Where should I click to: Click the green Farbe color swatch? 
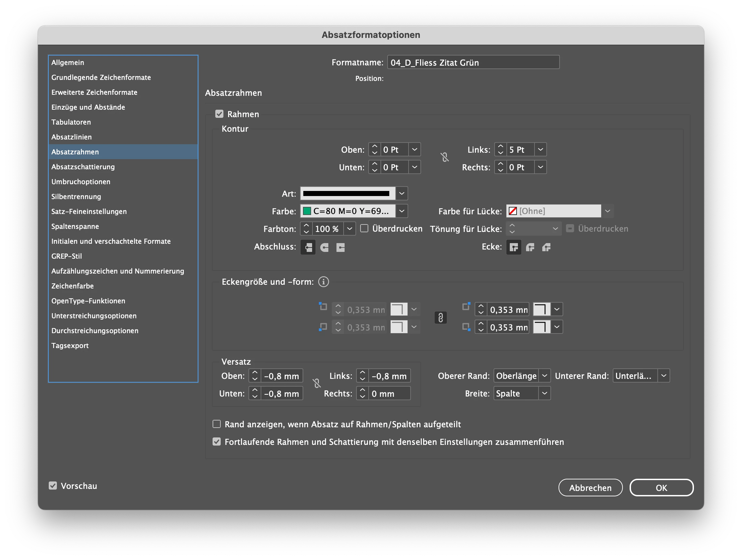307,211
